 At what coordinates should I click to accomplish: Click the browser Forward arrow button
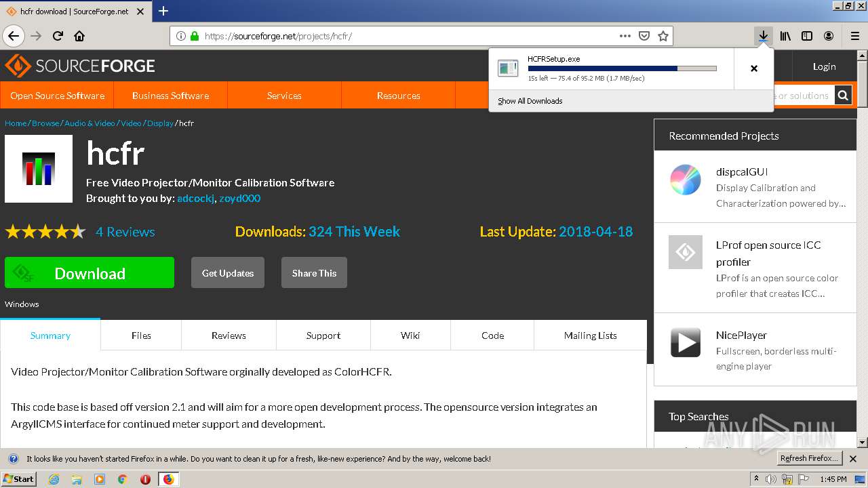point(36,36)
